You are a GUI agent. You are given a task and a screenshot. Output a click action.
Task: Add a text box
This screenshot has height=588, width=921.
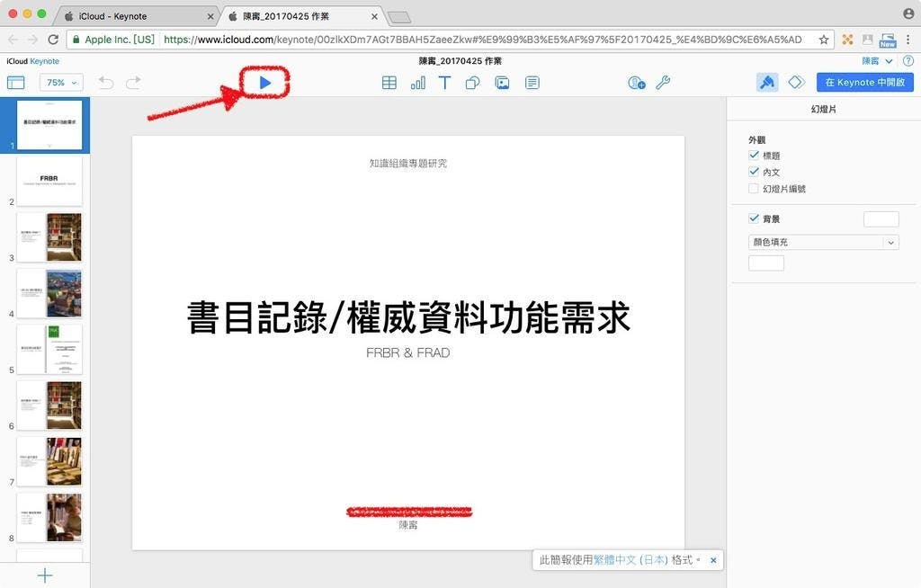pos(444,83)
